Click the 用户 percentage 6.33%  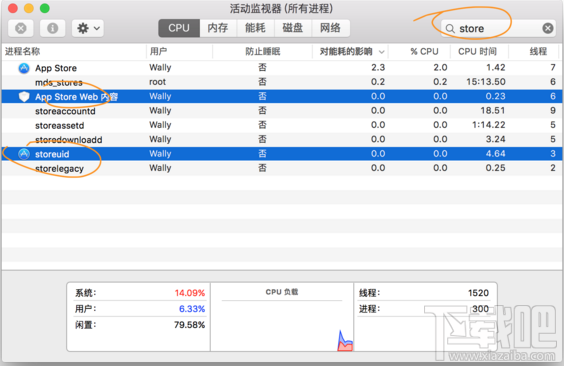(192, 309)
